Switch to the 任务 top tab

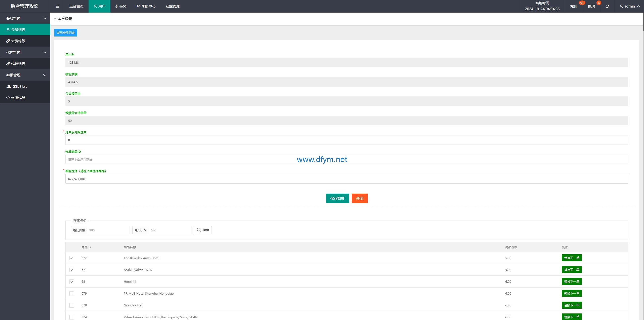[121, 6]
